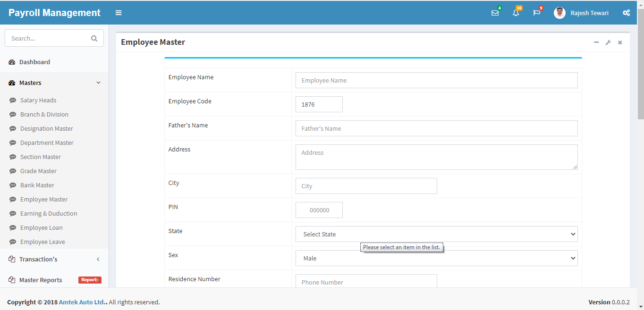Open the Amtek Auto Ltd. footer link
Screen dimensions: 644x310
point(83,302)
